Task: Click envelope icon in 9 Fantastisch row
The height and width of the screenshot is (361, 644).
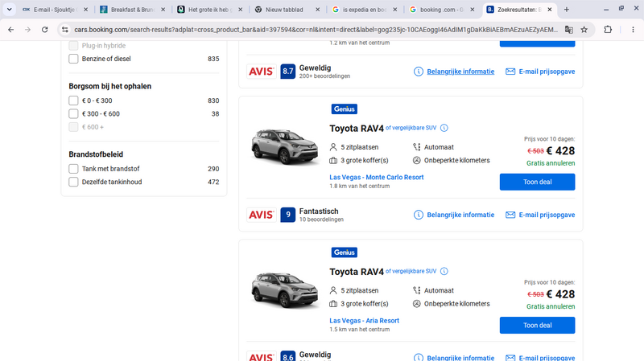Action: click(510, 215)
